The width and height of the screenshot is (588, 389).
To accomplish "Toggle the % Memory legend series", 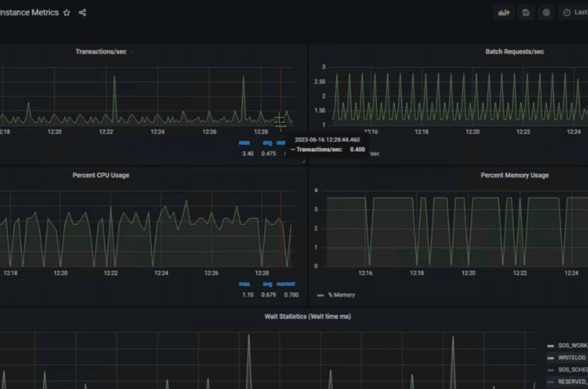I will [x=341, y=295].
